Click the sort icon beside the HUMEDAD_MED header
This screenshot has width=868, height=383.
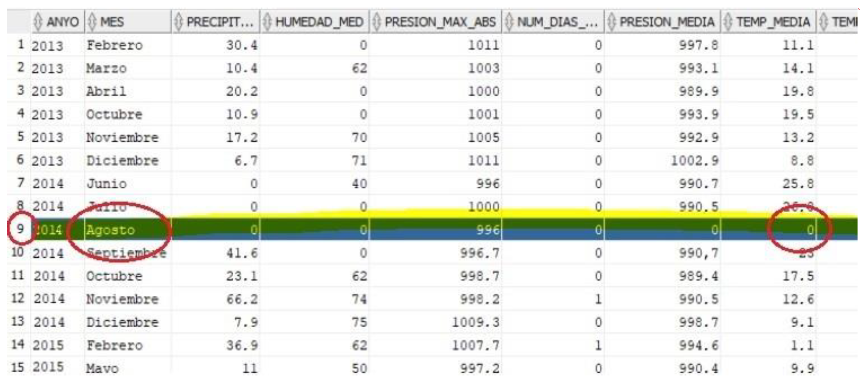coord(267,22)
